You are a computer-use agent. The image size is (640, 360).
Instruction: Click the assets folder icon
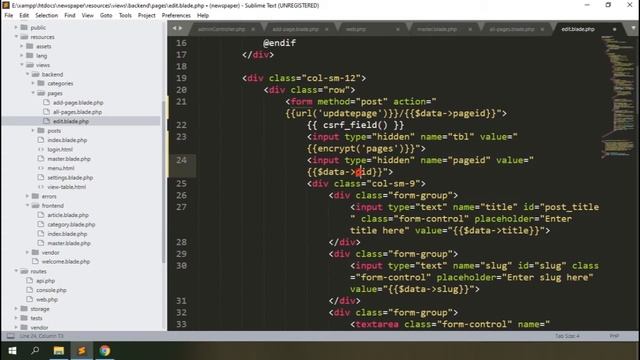(x=30, y=46)
